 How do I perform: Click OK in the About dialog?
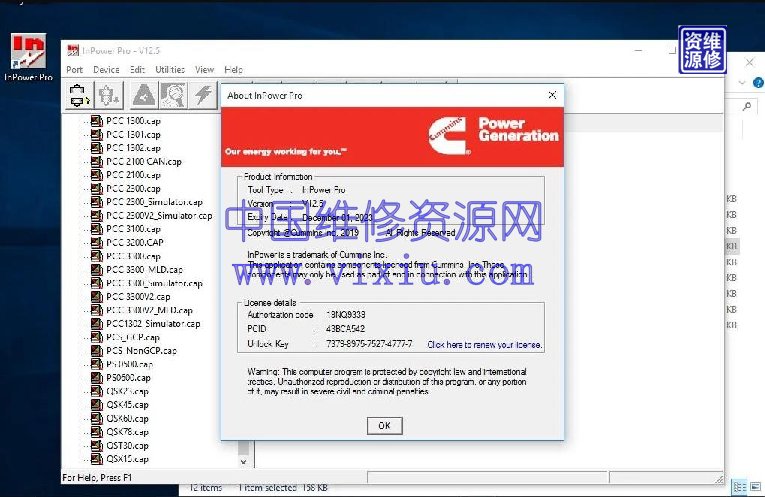tap(384, 425)
